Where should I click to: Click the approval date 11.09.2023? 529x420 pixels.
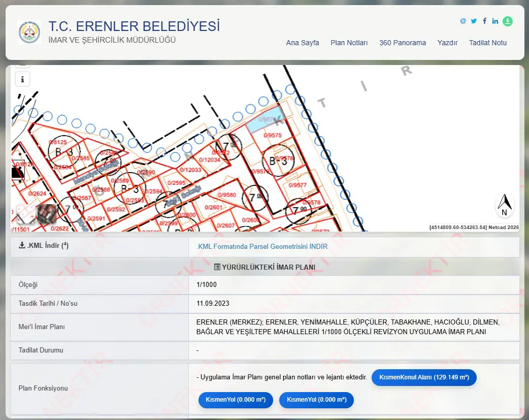(213, 304)
